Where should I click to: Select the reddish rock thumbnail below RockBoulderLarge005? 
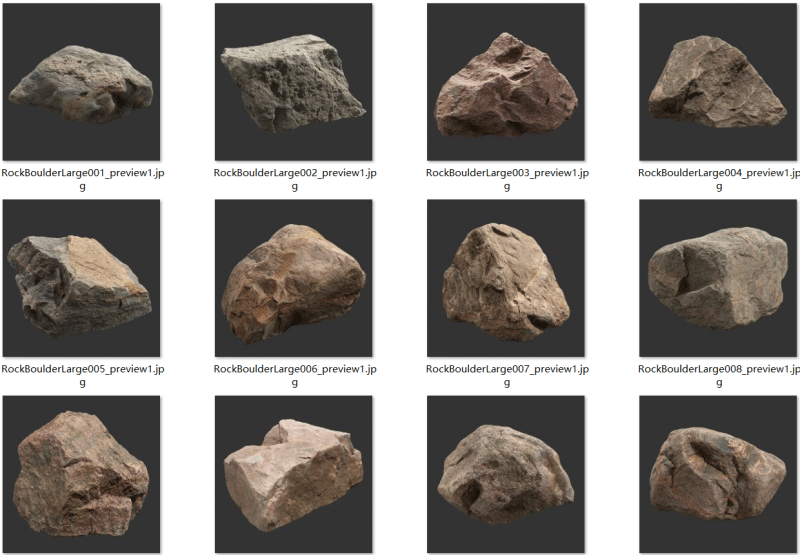point(81,474)
